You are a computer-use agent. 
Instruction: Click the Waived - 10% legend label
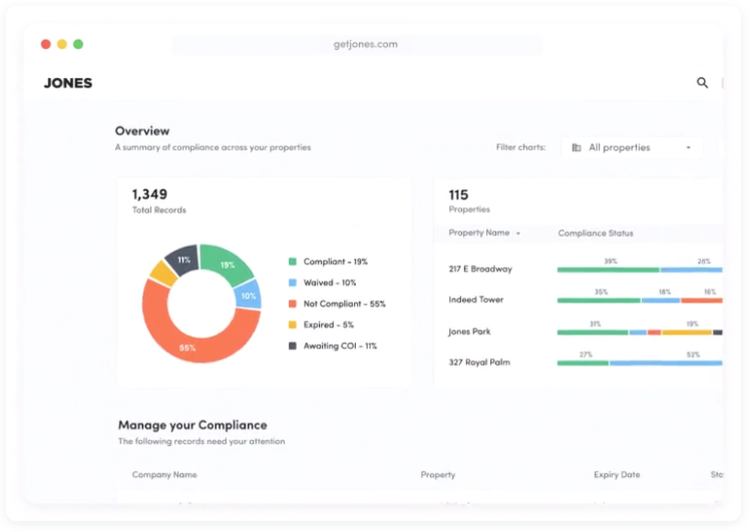coord(330,283)
